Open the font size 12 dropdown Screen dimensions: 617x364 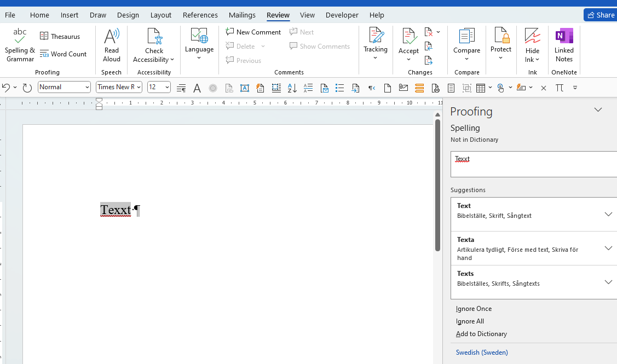click(x=167, y=87)
